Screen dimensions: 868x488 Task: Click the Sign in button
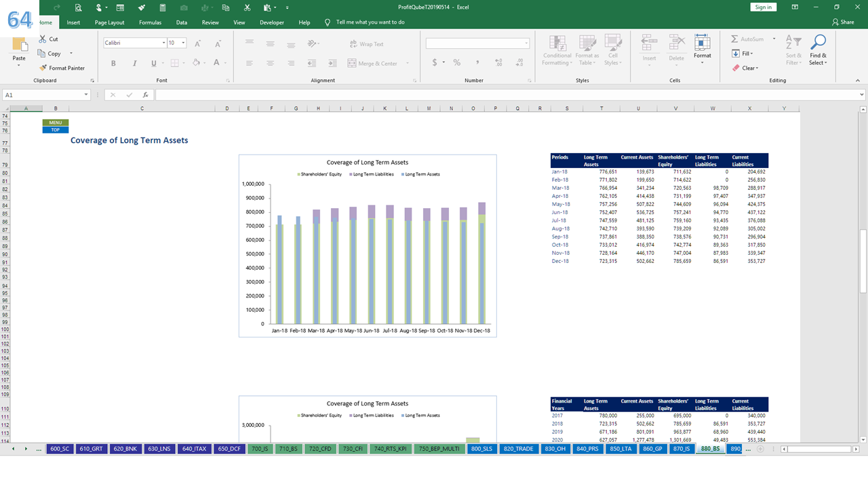(x=763, y=7)
